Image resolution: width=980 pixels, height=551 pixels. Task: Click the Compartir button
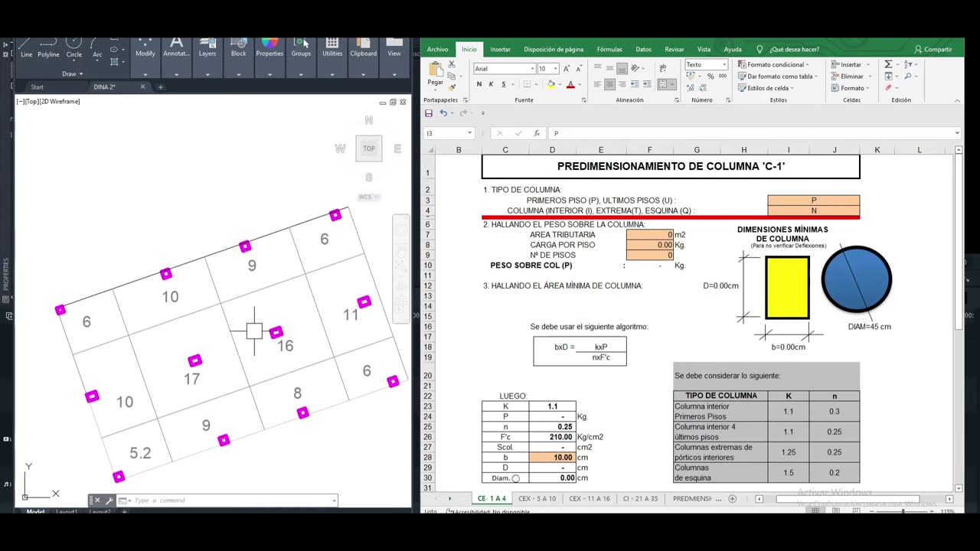tap(933, 49)
